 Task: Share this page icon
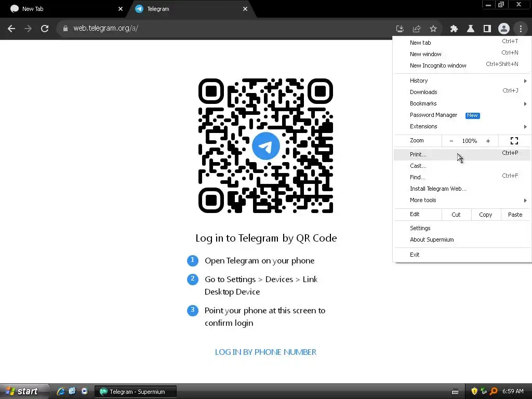[417, 29]
